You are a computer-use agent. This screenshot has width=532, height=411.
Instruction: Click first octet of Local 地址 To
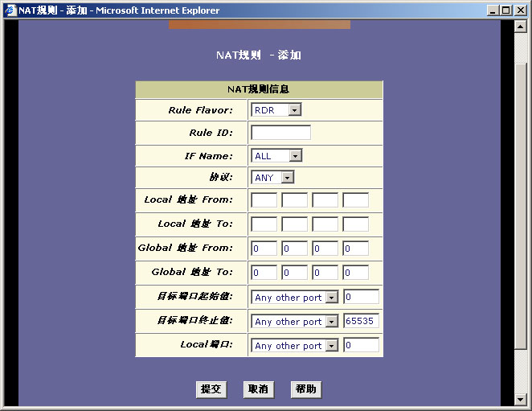[x=264, y=224]
